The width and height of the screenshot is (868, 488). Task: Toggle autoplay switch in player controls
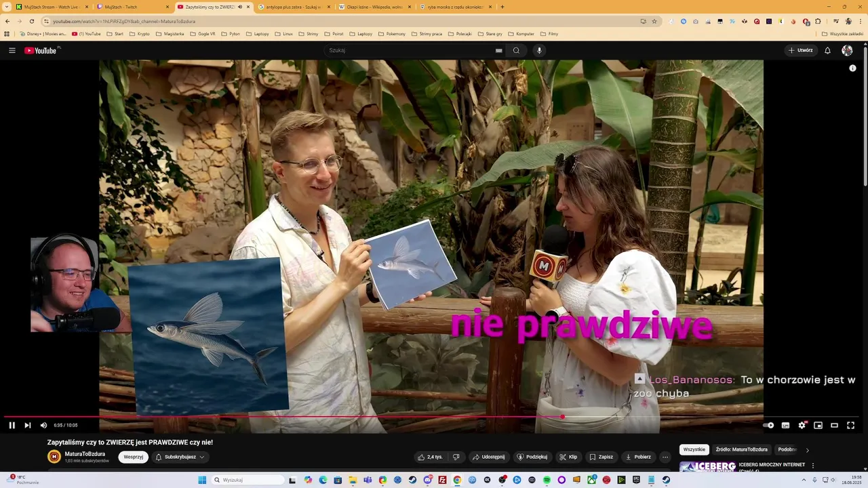(768, 426)
